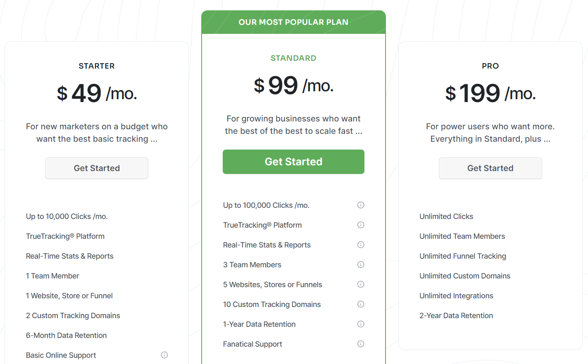Show info for Fanatical Support
The image size is (588, 364).
click(361, 344)
